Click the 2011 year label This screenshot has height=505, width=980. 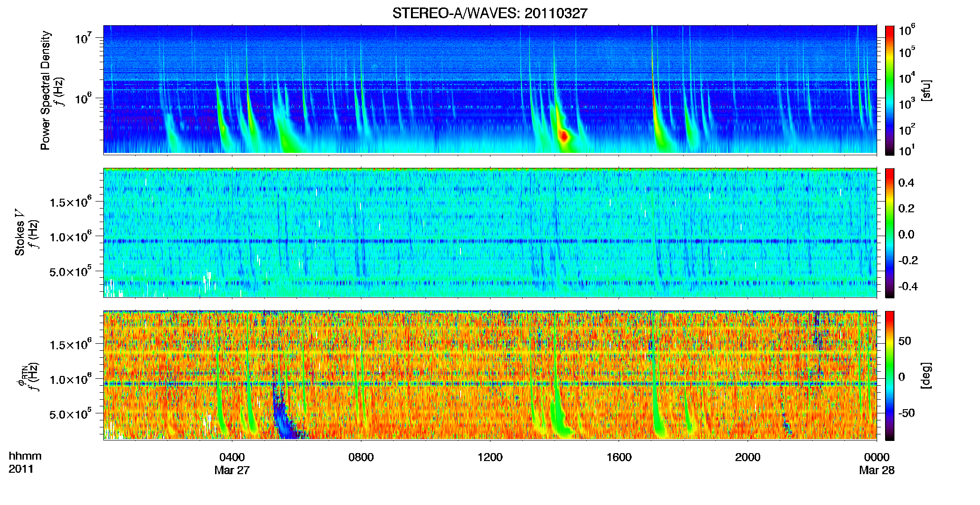[x=21, y=469]
